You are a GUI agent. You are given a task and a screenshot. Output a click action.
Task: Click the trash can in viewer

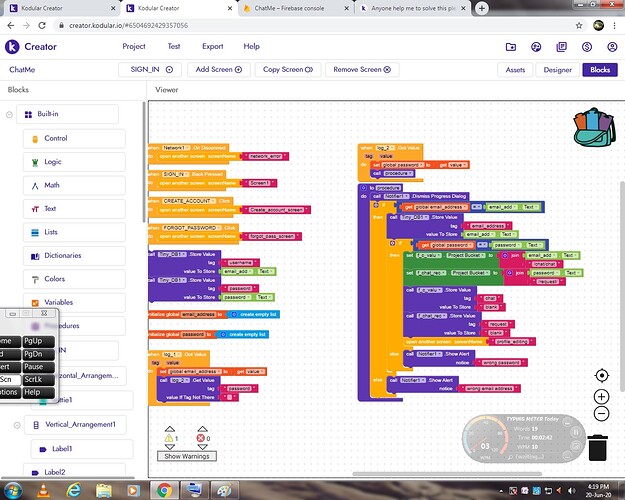coord(597,448)
